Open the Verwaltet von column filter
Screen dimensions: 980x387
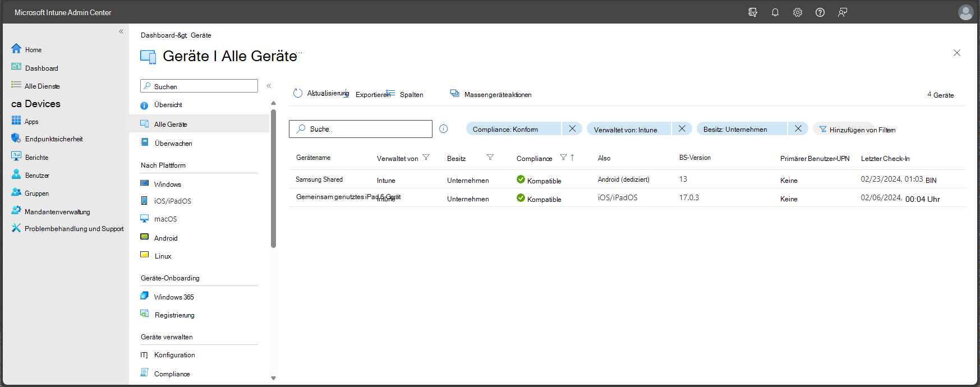pos(426,158)
